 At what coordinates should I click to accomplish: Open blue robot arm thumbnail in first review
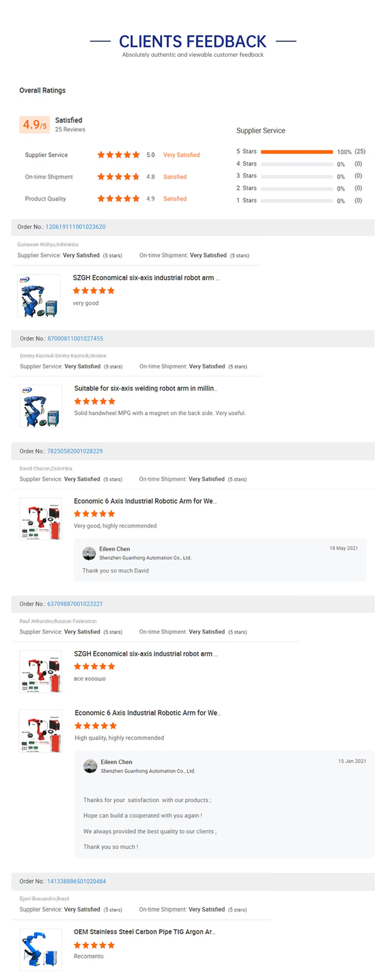pyautogui.click(x=39, y=296)
